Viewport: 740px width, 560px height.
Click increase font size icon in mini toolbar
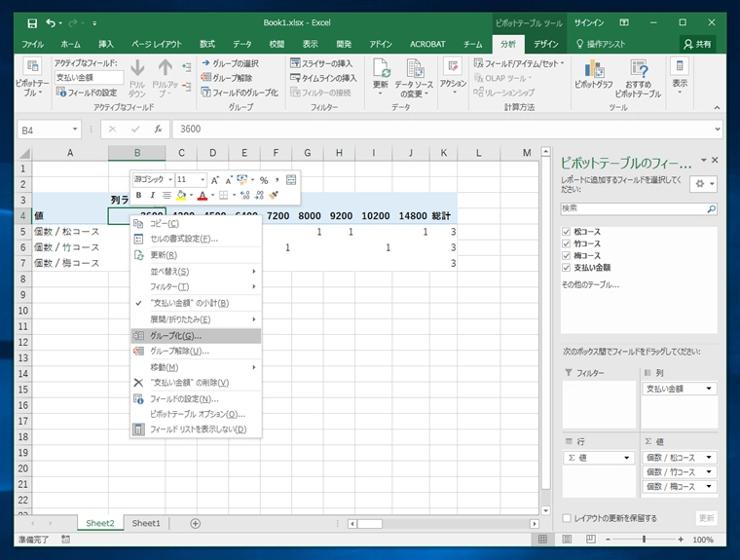[215, 180]
